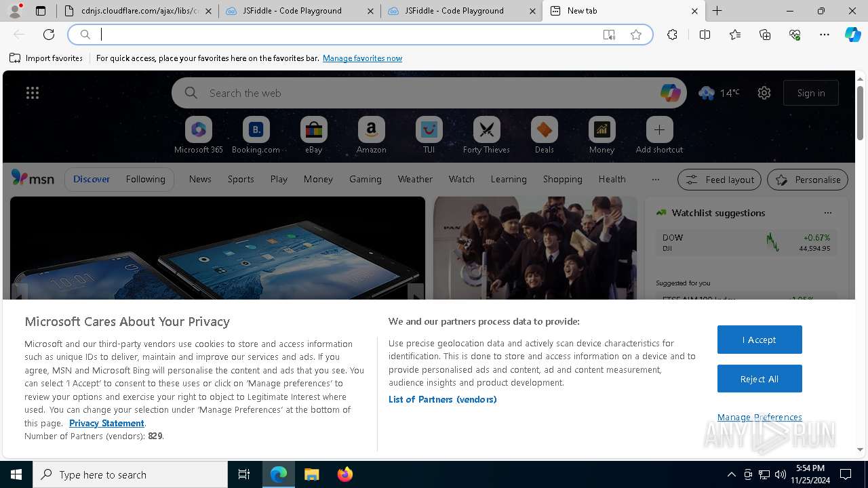The width and height of the screenshot is (868, 488).
Task: Open Settings and more ellipsis menu
Action: point(825,35)
